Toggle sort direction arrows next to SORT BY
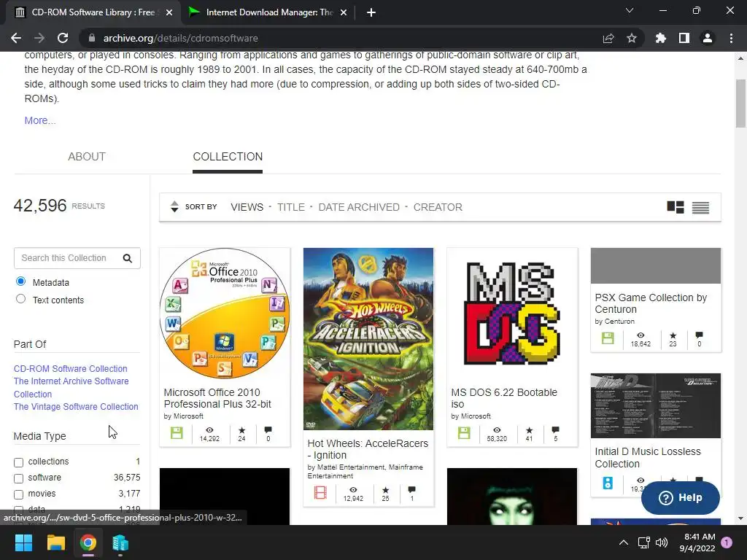This screenshot has height=560, width=747. pos(174,206)
